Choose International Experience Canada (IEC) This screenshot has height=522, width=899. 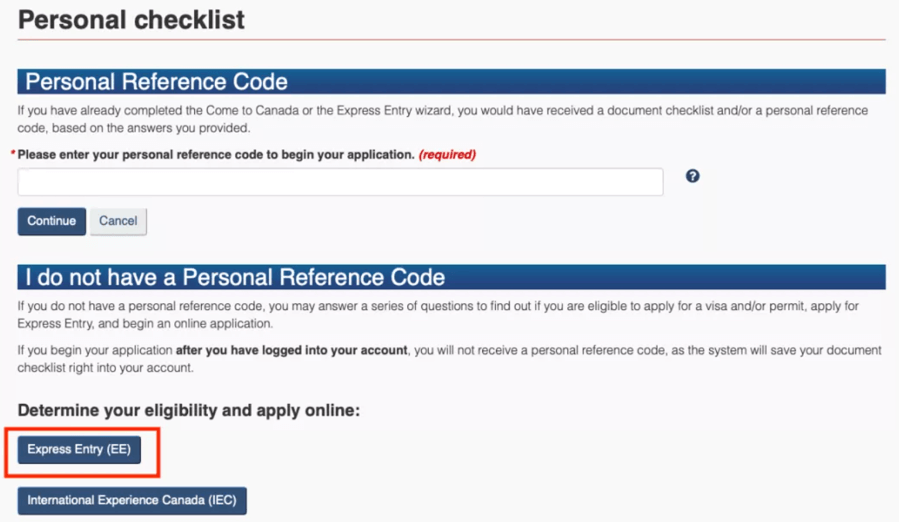[x=132, y=501]
